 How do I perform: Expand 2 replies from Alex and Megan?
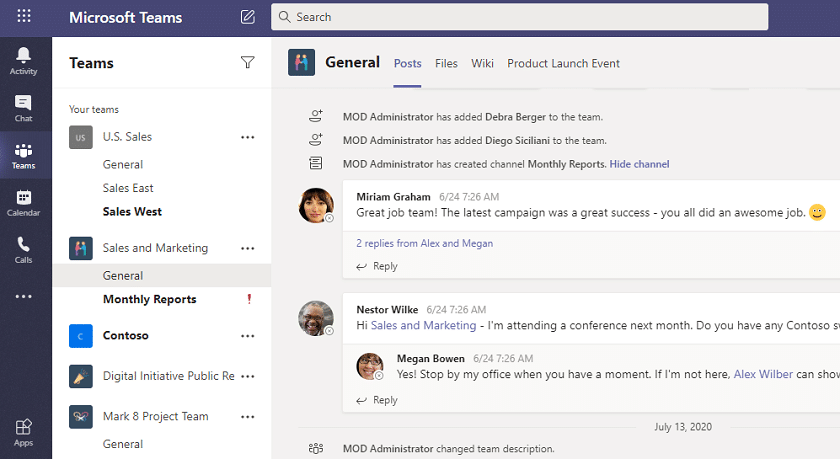pos(424,243)
